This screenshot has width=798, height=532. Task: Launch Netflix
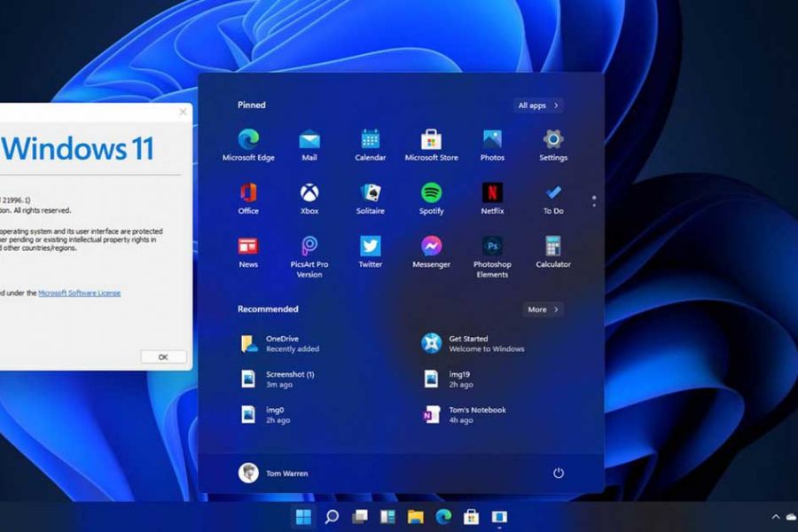click(492, 199)
